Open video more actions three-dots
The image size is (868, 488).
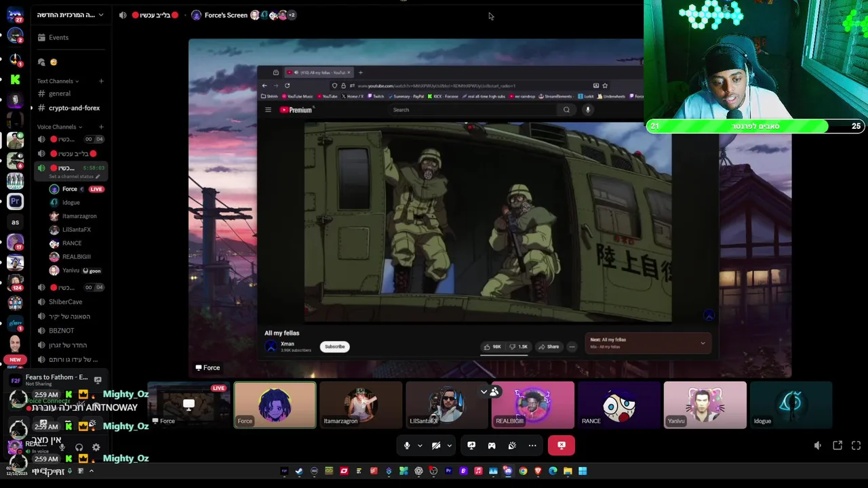(572, 346)
